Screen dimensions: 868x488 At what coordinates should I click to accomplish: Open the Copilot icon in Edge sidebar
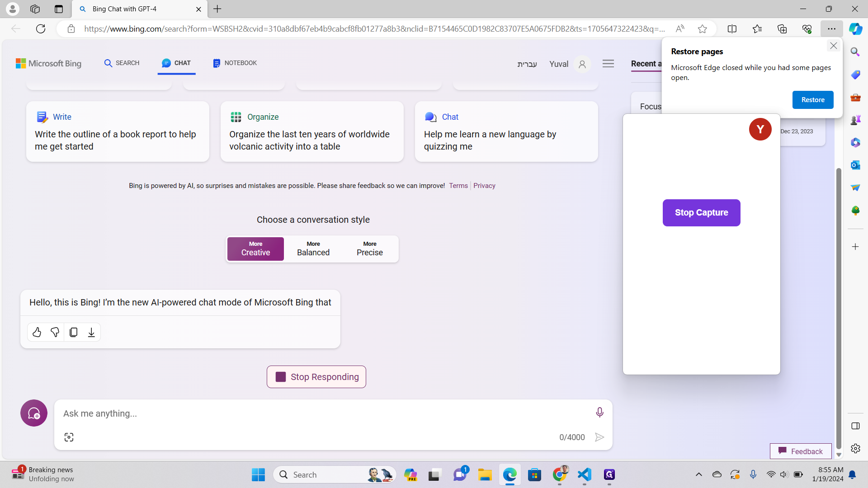coord(855,29)
